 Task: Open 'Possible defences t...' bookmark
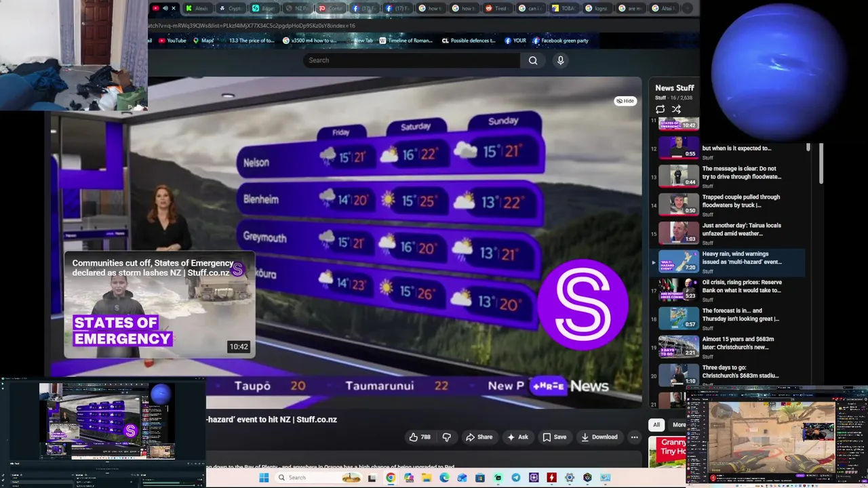(469, 41)
